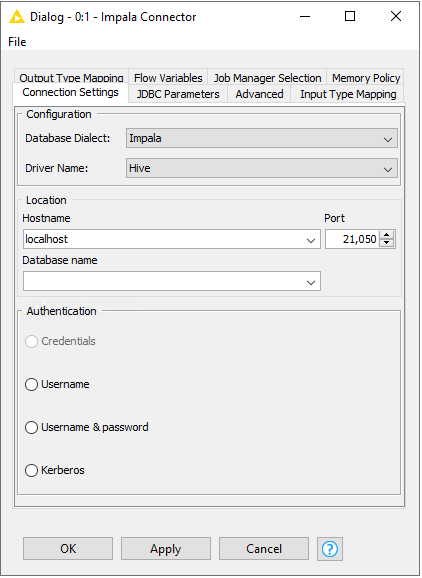Expand the Hostname dropdown arrow
This screenshot has width=422, height=578.
[x=311, y=240]
